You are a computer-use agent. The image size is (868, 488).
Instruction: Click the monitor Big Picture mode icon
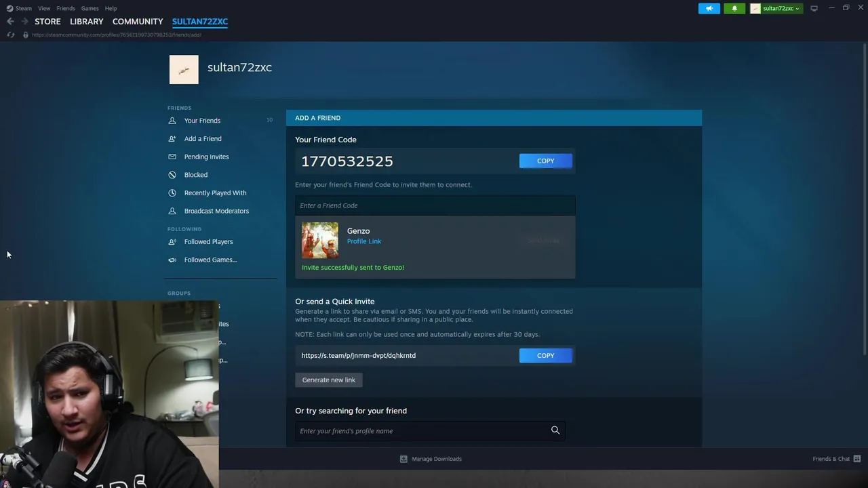click(814, 8)
